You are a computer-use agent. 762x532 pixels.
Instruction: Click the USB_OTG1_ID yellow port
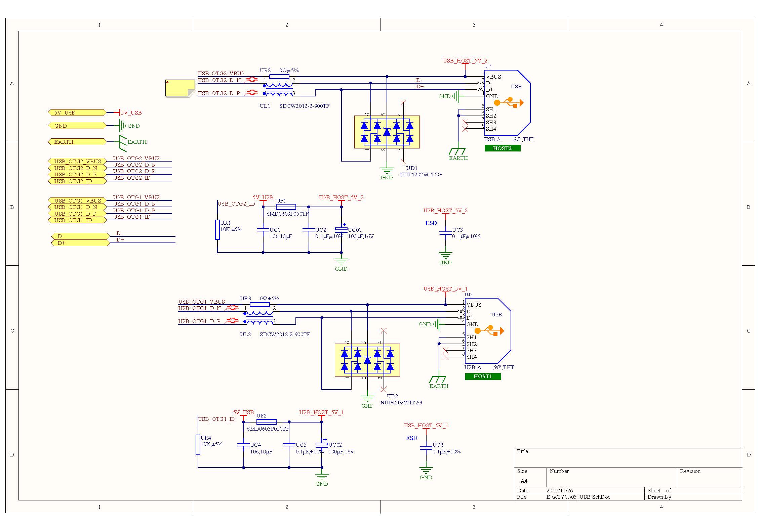pos(77,220)
